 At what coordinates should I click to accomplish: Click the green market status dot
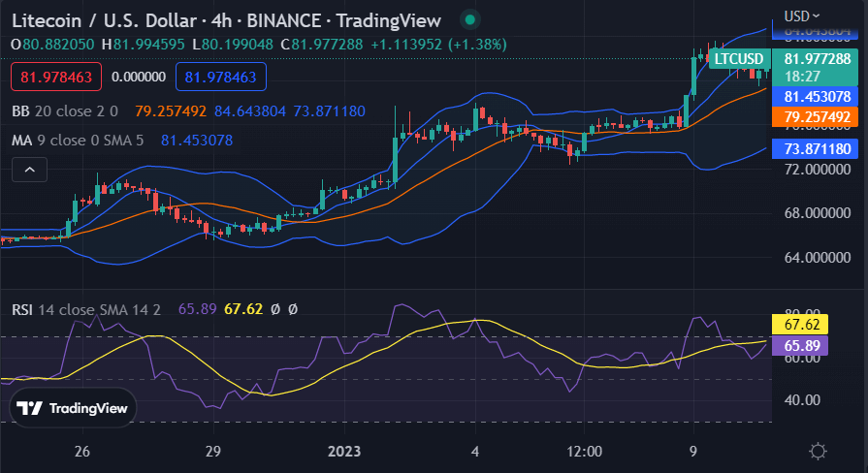pos(470,20)
